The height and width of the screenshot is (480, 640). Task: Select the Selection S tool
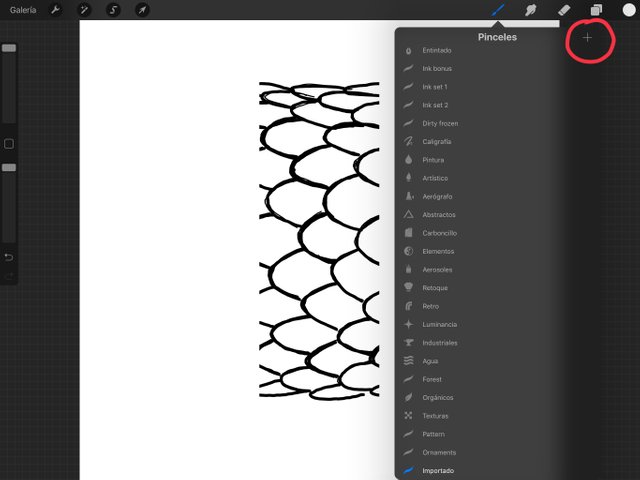pyautogui.click(x=113, y=10)
